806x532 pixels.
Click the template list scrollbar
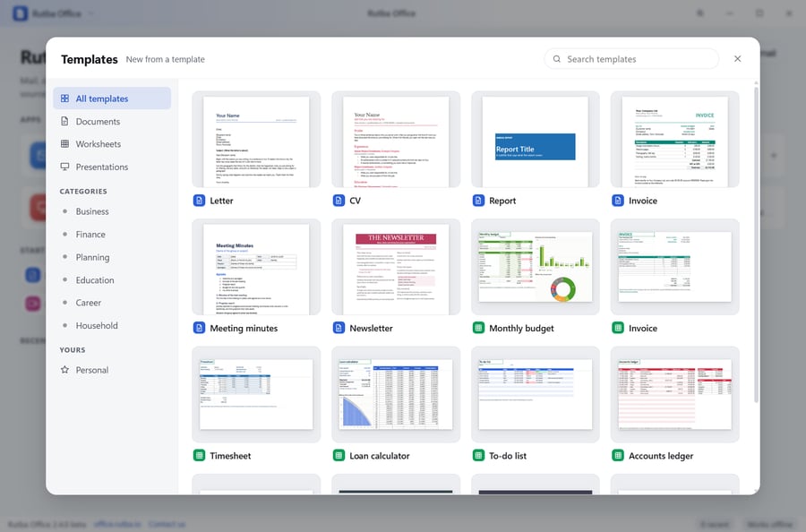click(x=756, y=245)
